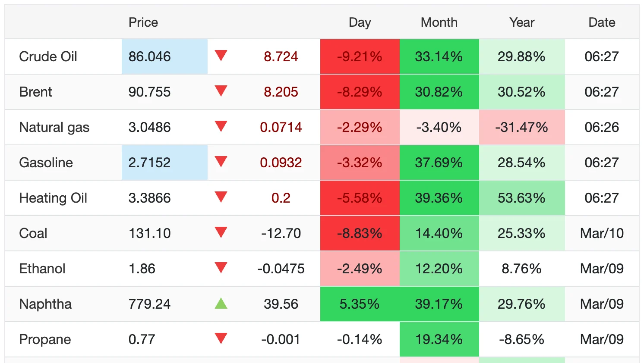
Task: Sort by the Month column header
Action: pyautogui.click(x=439, y=22)
